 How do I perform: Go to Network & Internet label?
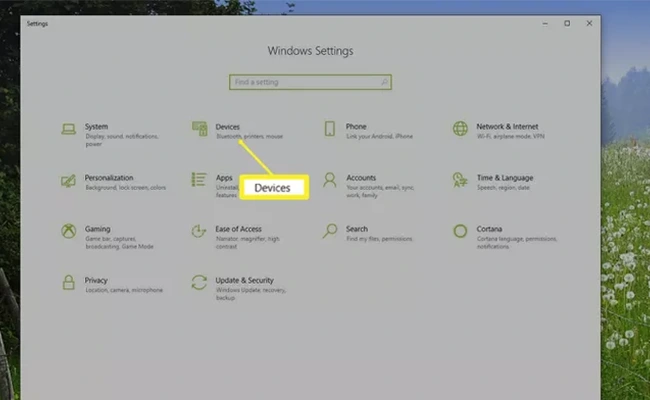point(507,126)
